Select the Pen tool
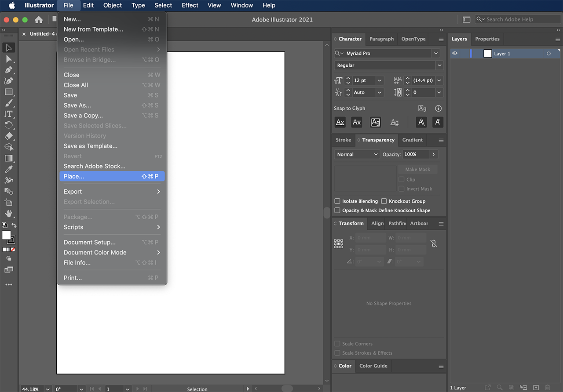Viewport: 563px width, 392px height. [9, 70]
